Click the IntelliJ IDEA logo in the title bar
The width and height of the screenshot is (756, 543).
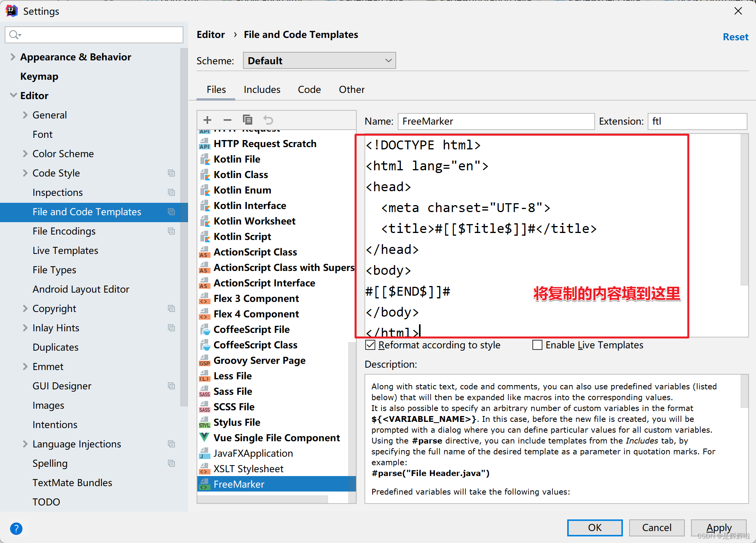click(x=12, y=10)
